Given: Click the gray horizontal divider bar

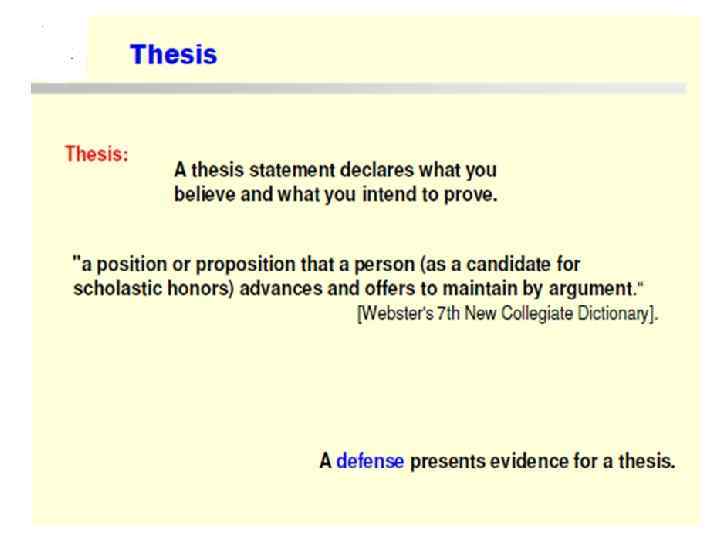Looking at the screenshot, I should point(360,89).
